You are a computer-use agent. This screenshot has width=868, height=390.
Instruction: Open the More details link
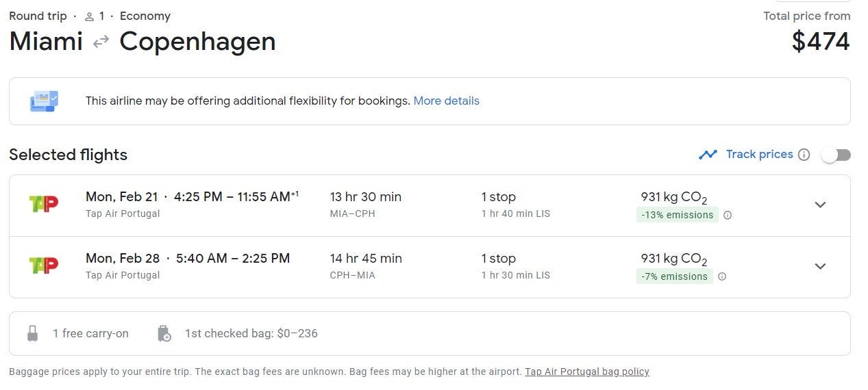pyautogui.click(x=447, y=101)
